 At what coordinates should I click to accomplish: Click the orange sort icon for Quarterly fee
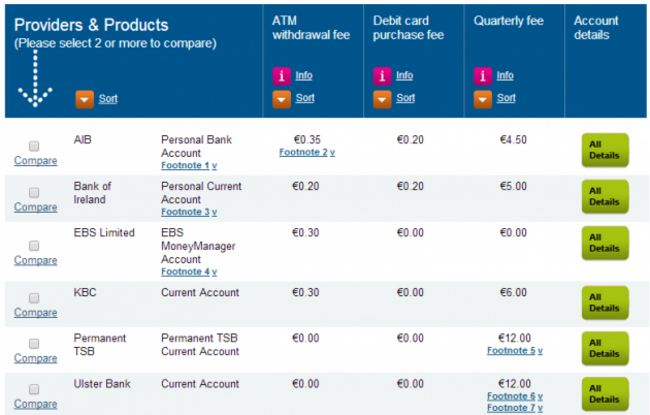[x=483, y=98]
